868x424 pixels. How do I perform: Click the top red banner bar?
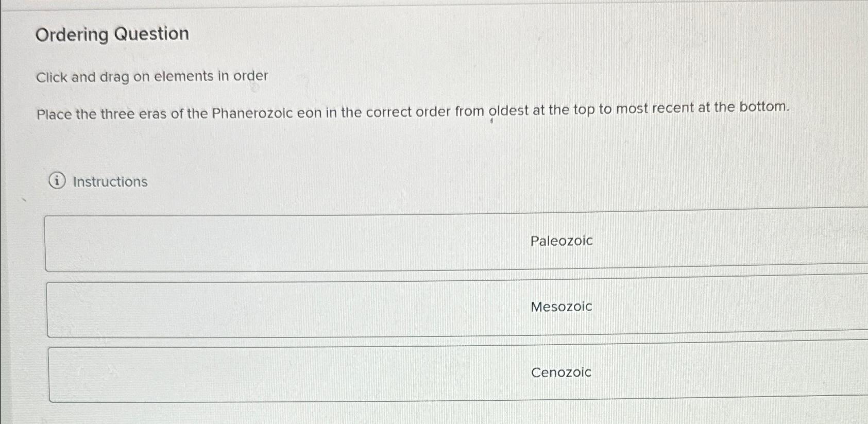[x=434, y=5]
